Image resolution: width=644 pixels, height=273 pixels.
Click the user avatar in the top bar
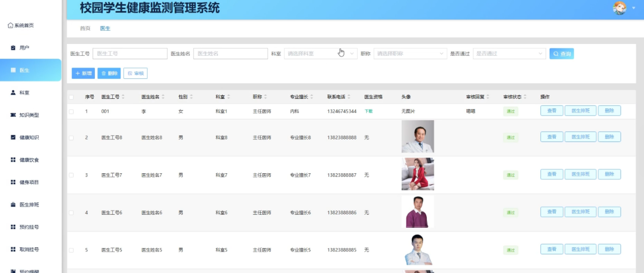[619, 8]
